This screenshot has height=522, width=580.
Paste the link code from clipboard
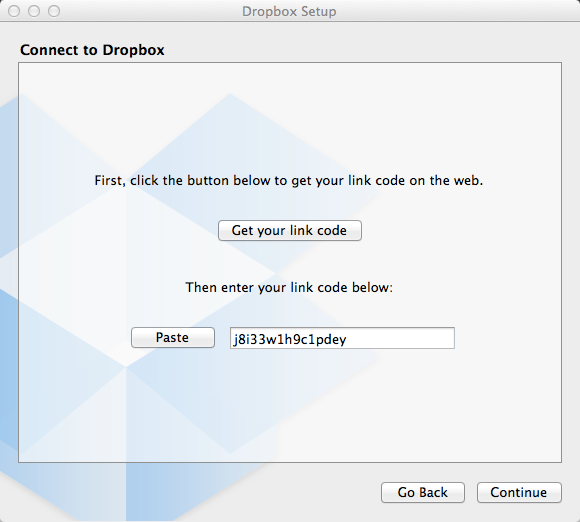click(x=173, y=337)
